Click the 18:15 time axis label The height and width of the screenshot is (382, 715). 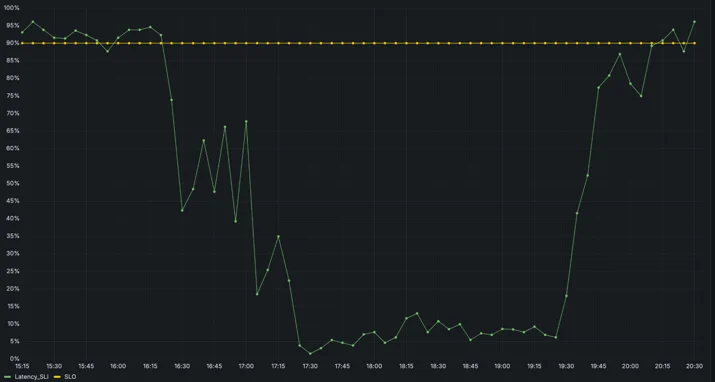coord(406,366)
